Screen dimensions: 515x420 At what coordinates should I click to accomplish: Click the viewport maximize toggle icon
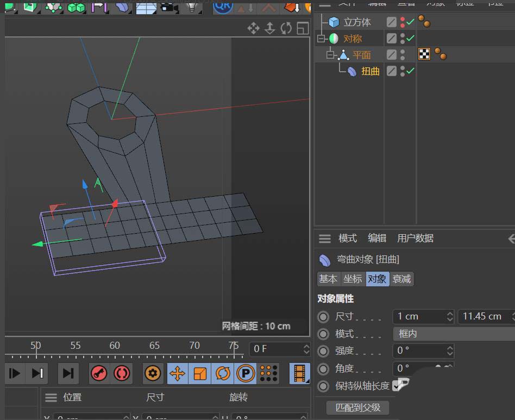(303, 28)
